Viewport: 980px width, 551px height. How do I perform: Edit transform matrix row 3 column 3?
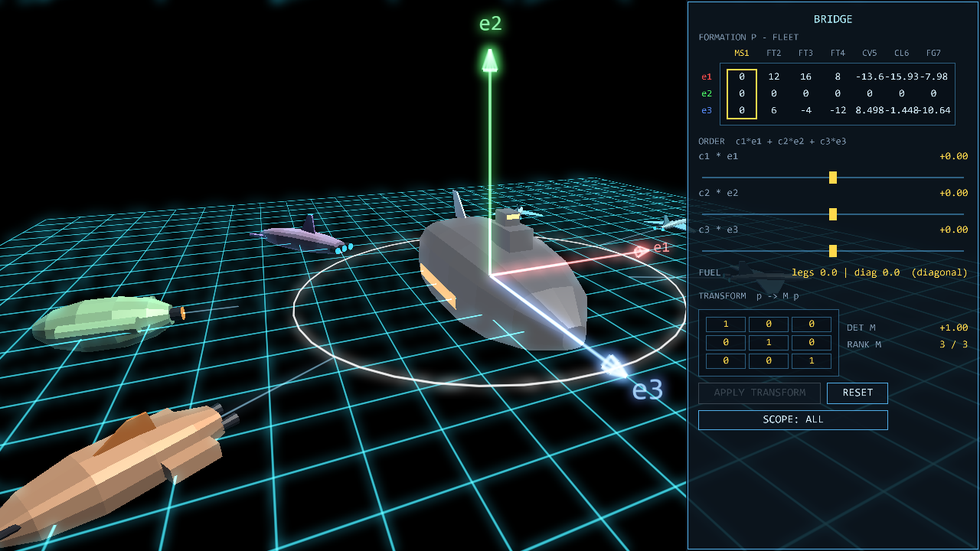point(812,361)
